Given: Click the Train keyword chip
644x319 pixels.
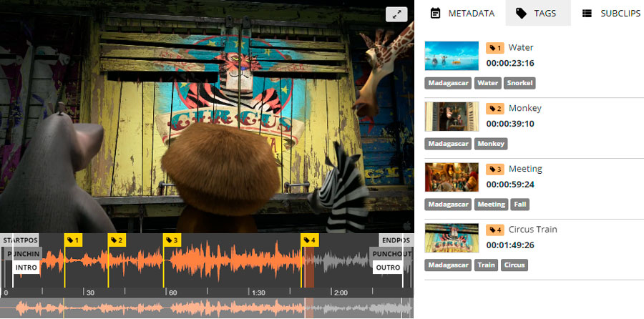Looking at the screenshot, I should (487, 265).
